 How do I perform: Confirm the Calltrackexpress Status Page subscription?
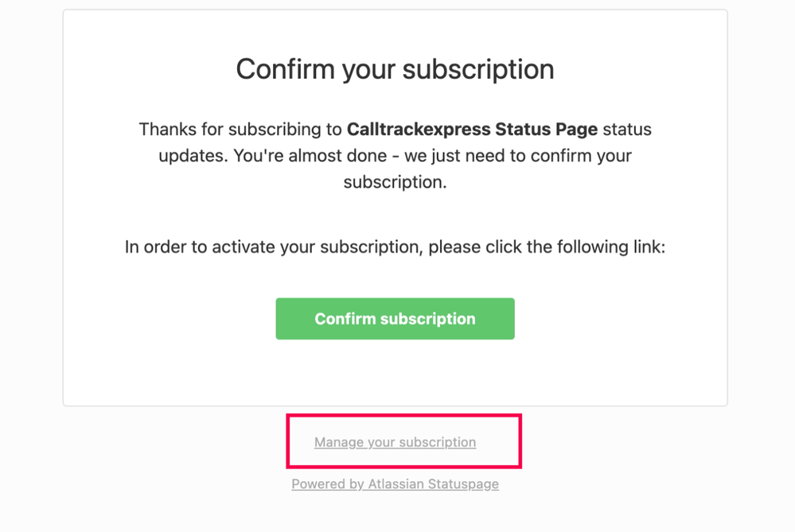[395, 318]
